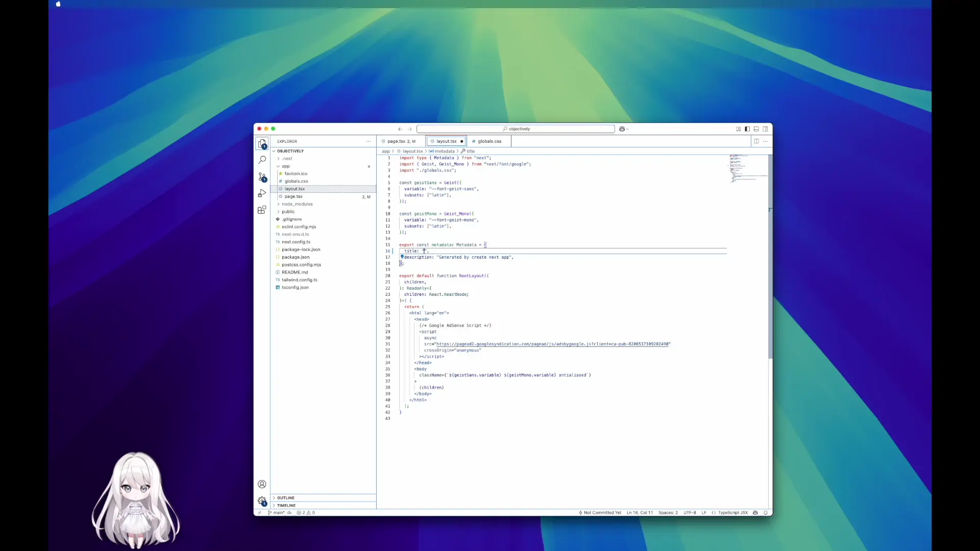Image resolution: width=980 pixels, height=551 pixels.
Task: Toggle the Secondary Side Bar visibility
Action: (765, 129)
